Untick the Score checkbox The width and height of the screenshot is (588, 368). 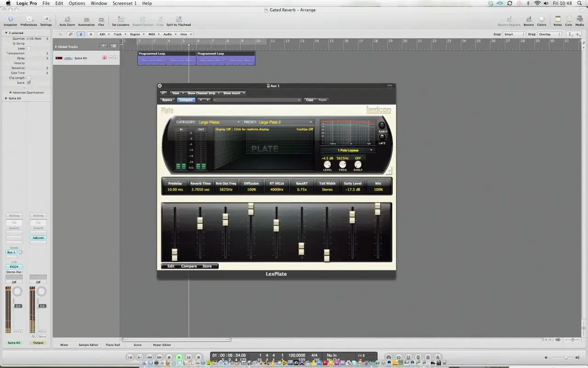coord(29,82)
